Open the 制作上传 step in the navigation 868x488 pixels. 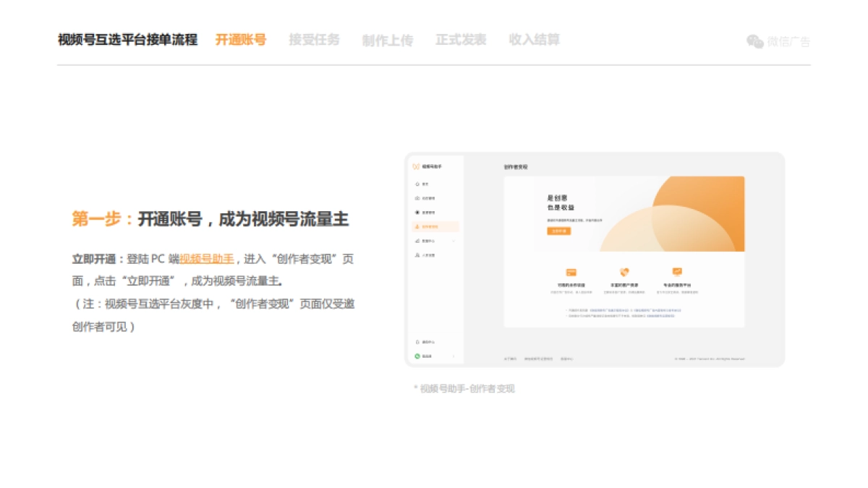[x=387, y=40]
